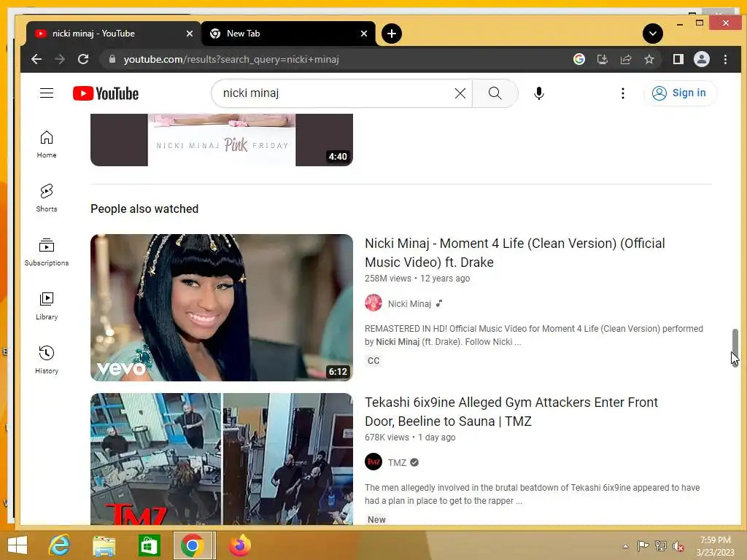Open Chrome's three-dot menu

point(725,59)
